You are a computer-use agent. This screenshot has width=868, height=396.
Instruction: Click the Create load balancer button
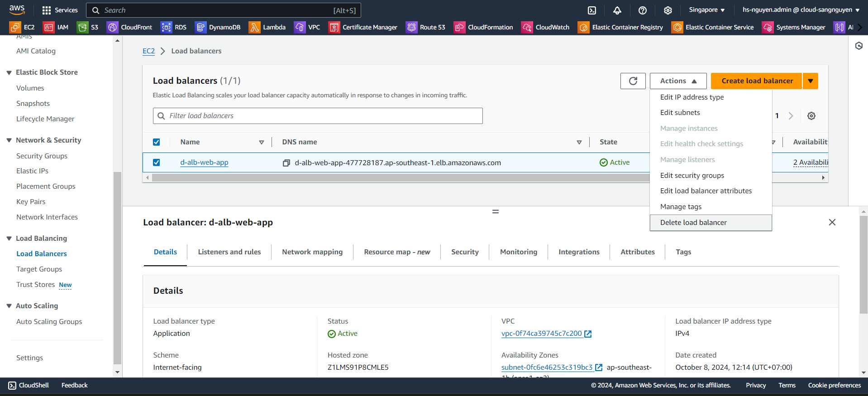point(757,81)
